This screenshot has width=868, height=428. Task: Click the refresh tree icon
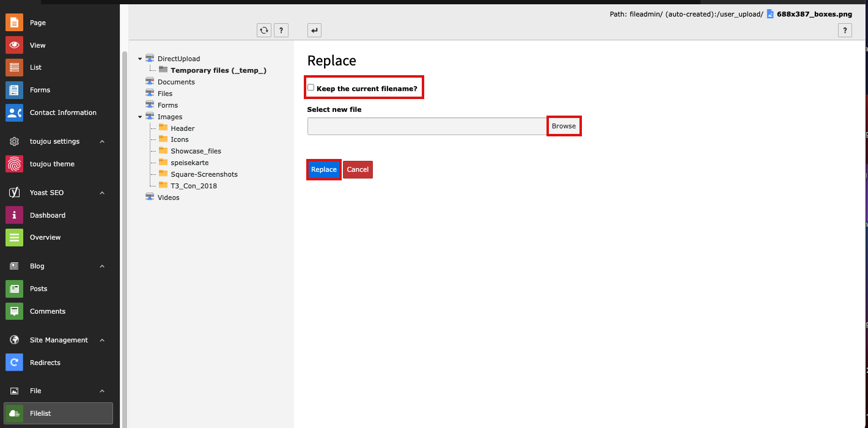tap(264, 30)
